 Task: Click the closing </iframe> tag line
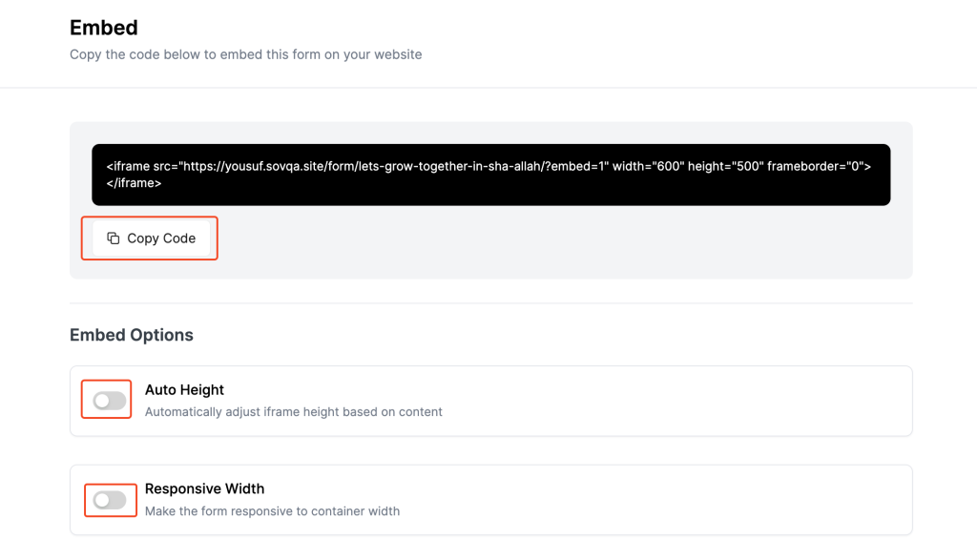tap(134, 183)
